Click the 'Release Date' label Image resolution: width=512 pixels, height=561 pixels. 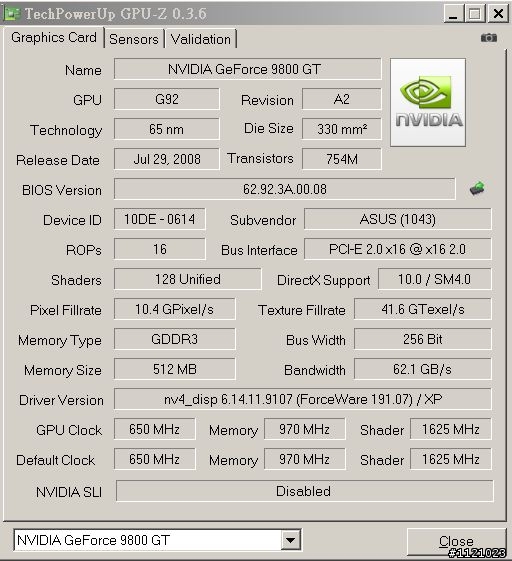pos(58,160)
